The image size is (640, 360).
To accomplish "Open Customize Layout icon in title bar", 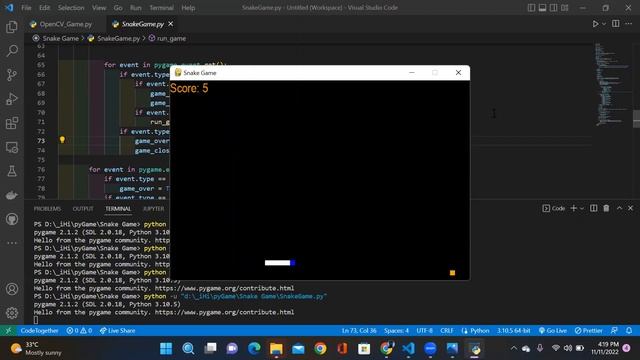I will [564, 8].
